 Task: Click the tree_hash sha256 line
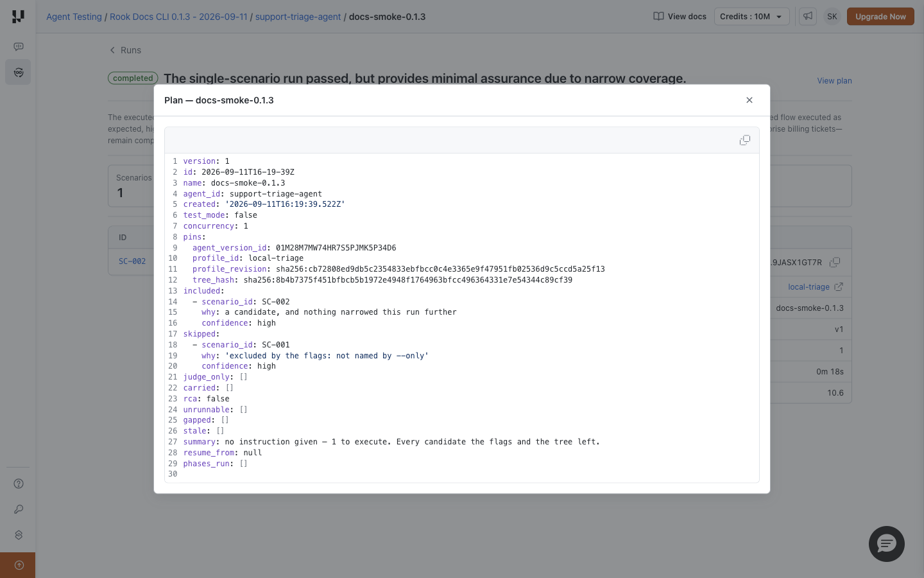tap(382, 280)
